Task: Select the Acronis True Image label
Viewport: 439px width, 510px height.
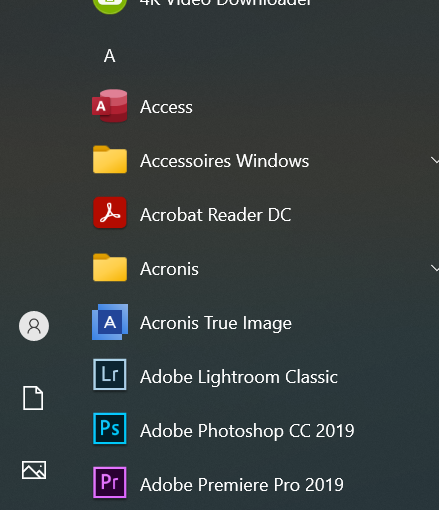Action: [216, 323]
